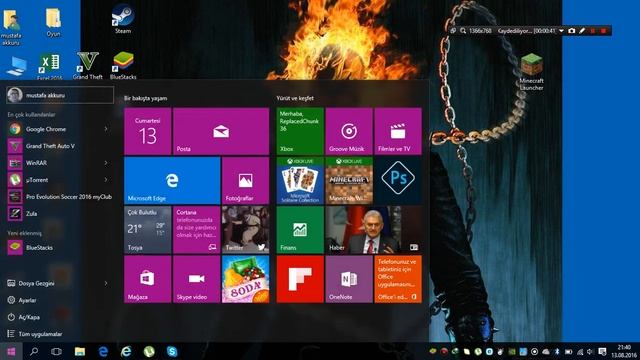Open the Cumartesi 13 calendar tile
This screenshot has height=360, width=640.
[x=147, y=131]
